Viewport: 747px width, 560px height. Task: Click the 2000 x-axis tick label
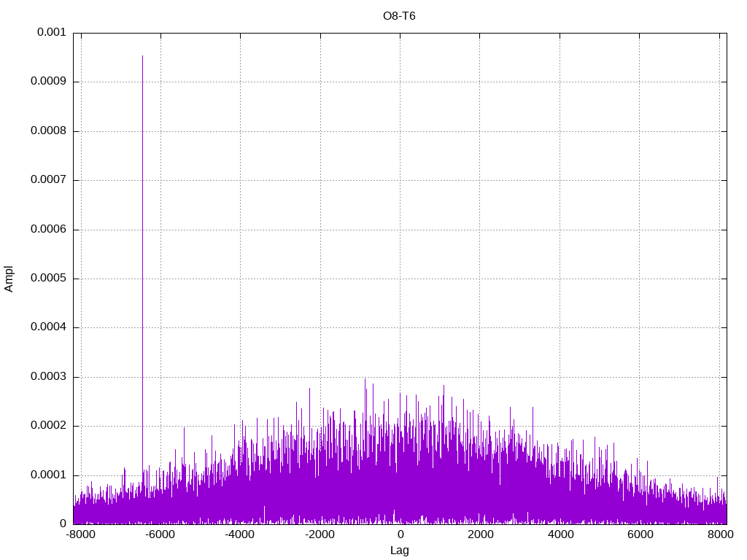[x=479, y=535]
